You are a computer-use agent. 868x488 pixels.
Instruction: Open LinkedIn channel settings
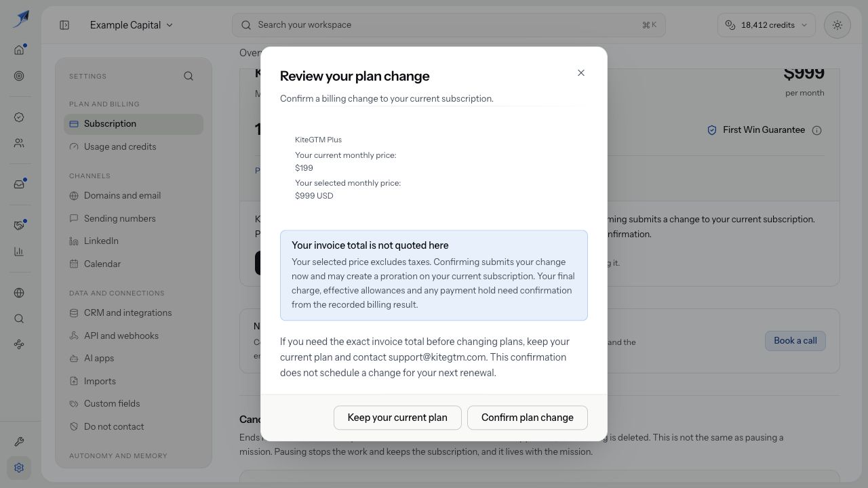(134, 241)
